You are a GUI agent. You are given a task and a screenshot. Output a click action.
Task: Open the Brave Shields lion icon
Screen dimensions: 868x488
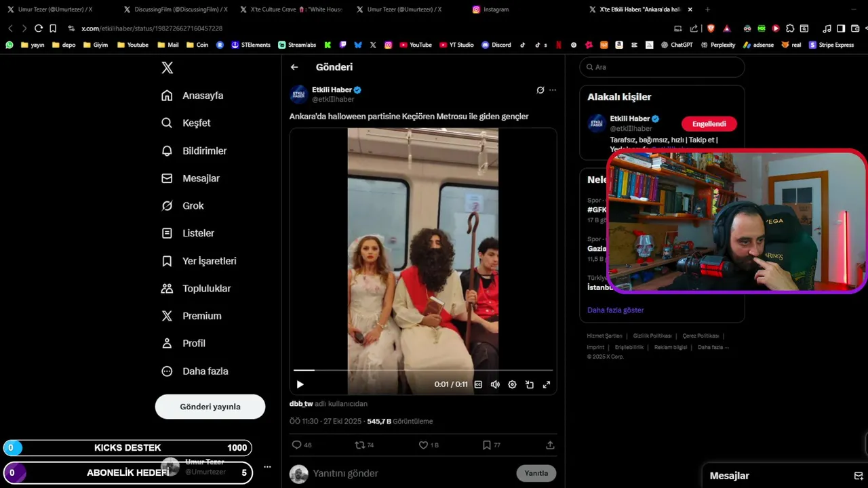click(x=711, y=28)
